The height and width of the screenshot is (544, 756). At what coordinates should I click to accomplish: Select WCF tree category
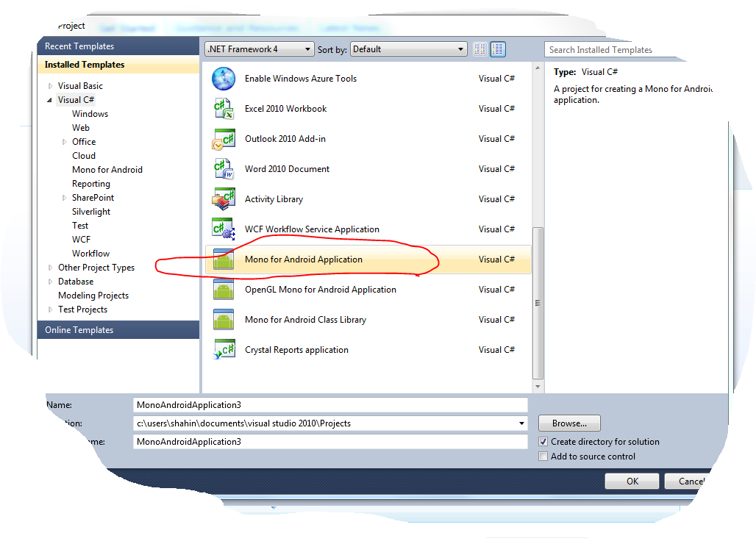click(x=81, y=240)
